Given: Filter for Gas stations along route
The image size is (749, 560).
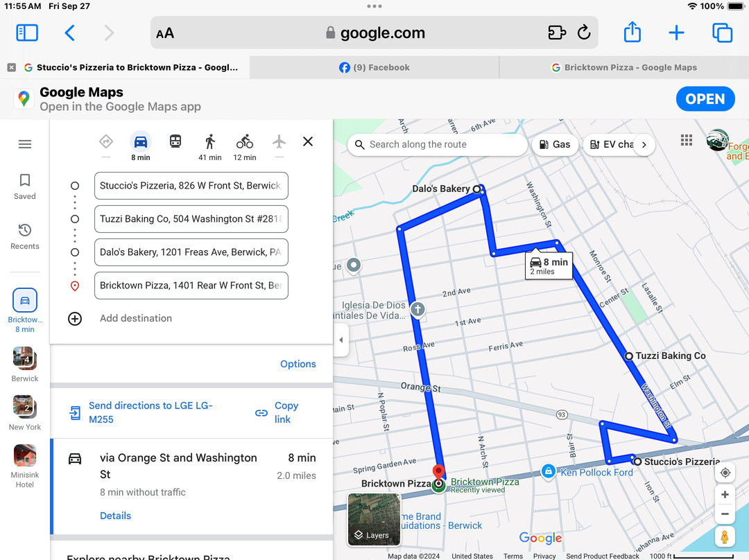Looking at the screenshot, I should point(555,145).
